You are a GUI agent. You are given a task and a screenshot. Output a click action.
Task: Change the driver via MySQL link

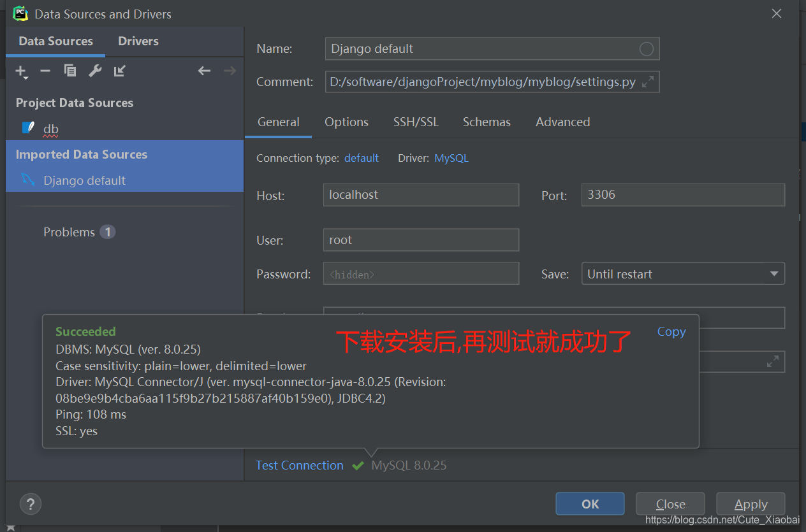pos(451,158)
